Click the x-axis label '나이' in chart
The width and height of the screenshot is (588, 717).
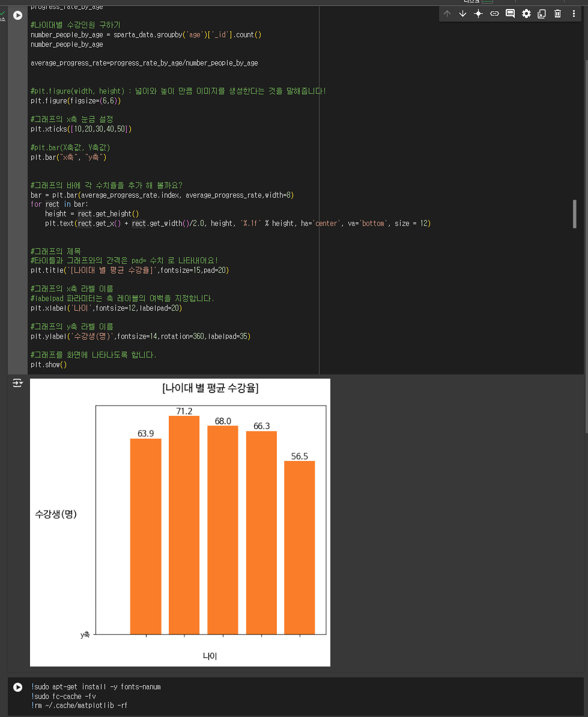pyautogui.click(x=210, y=656)
